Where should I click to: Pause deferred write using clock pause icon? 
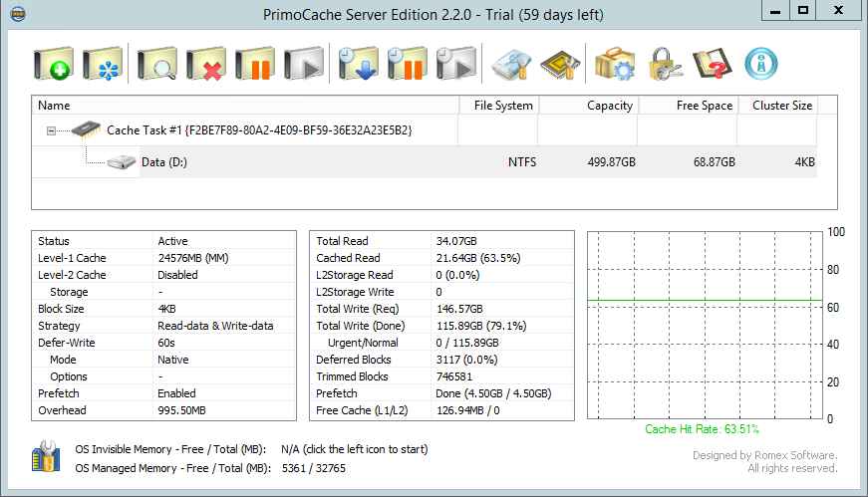tap(407, 65)
